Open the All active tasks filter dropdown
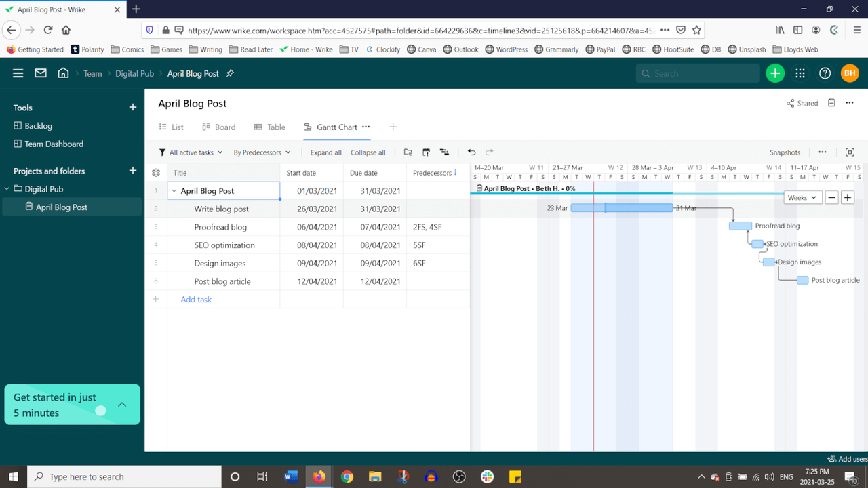The height and width of the screenshot is (488, 868). click(x=191, y=152)
